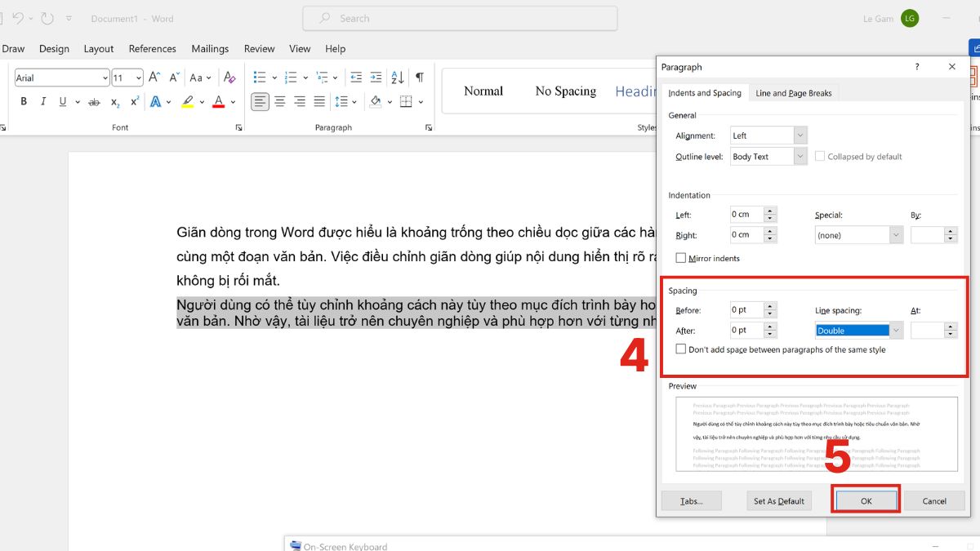The width and height of the screenshot is (980, 551).
Task: Show paragraph marks (pilcrow)
Action: click(x=419, y=78)
